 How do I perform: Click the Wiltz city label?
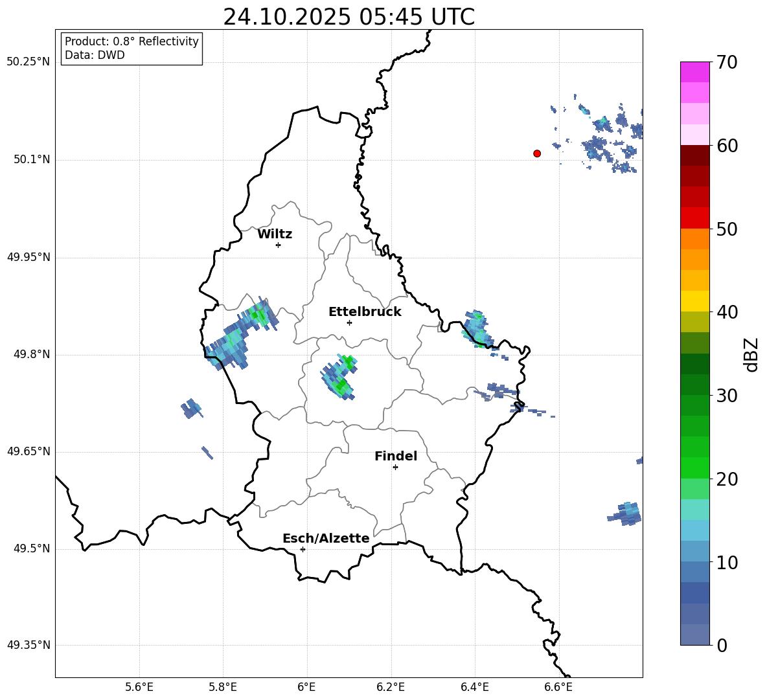click(x=275, y=234)
